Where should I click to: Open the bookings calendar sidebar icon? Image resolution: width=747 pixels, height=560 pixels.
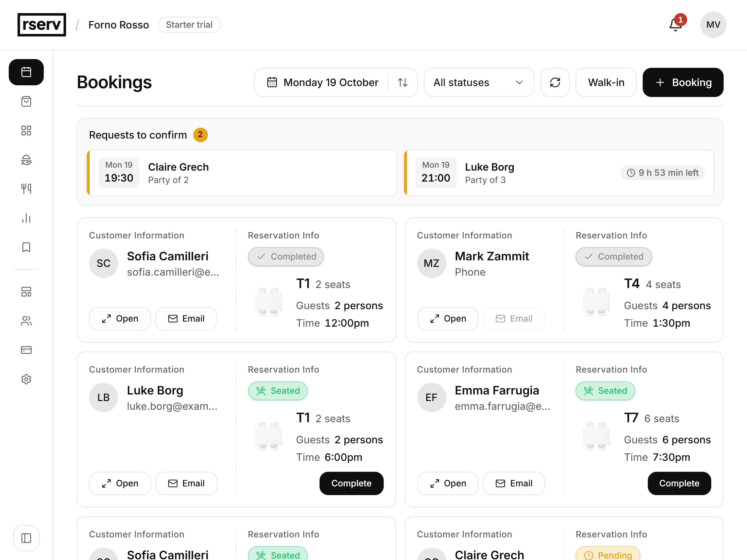click(x=26, y=72)
